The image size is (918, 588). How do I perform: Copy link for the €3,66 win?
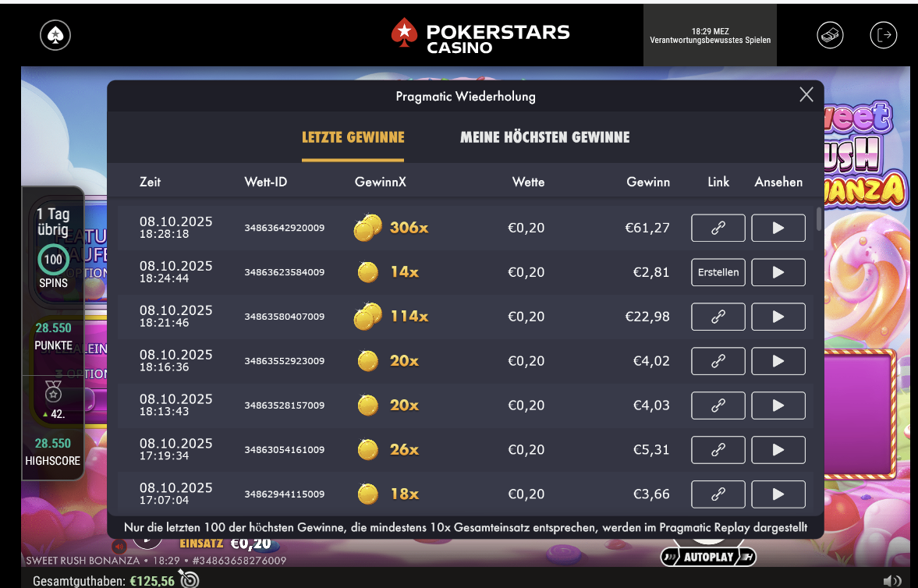[718, 494]
